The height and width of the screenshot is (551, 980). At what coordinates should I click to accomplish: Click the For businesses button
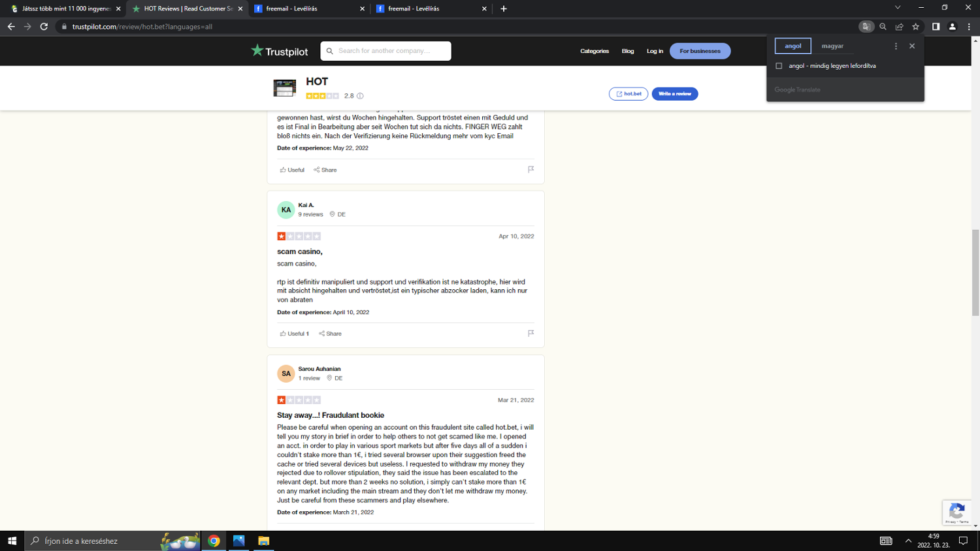(x=700, y=51)
